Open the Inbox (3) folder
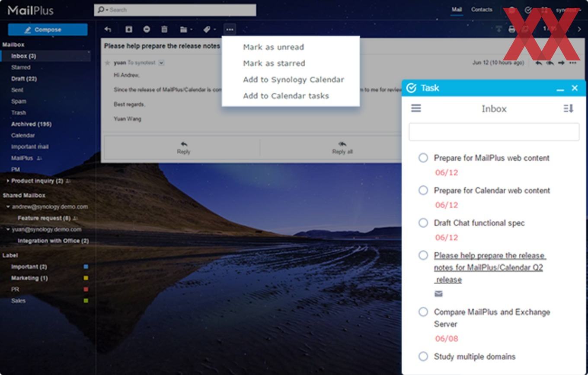Image resolution: width=588 pixels, height=375 pixels. [x=45, y=56]
